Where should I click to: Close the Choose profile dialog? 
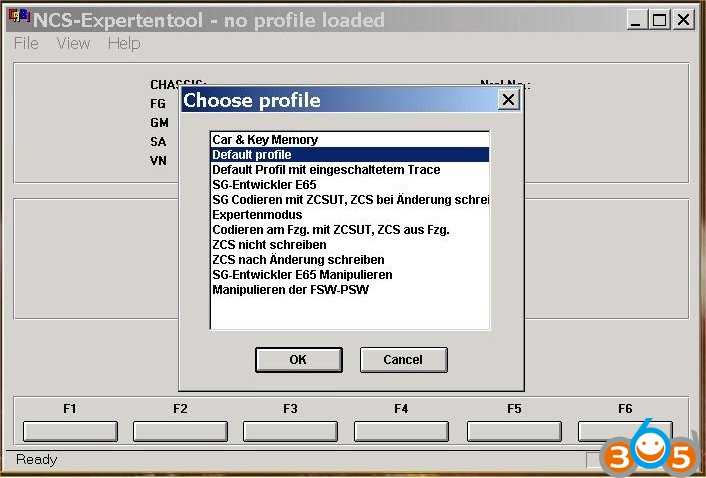click(x=508, y=100)
